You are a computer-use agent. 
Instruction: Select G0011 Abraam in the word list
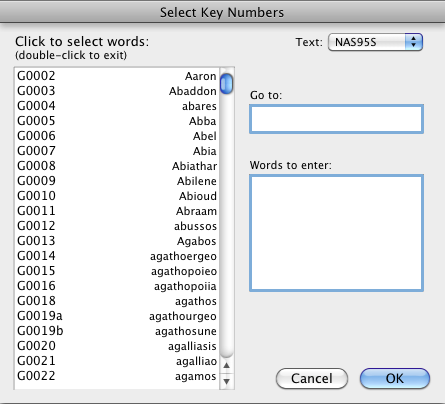(x=117, y=211)
